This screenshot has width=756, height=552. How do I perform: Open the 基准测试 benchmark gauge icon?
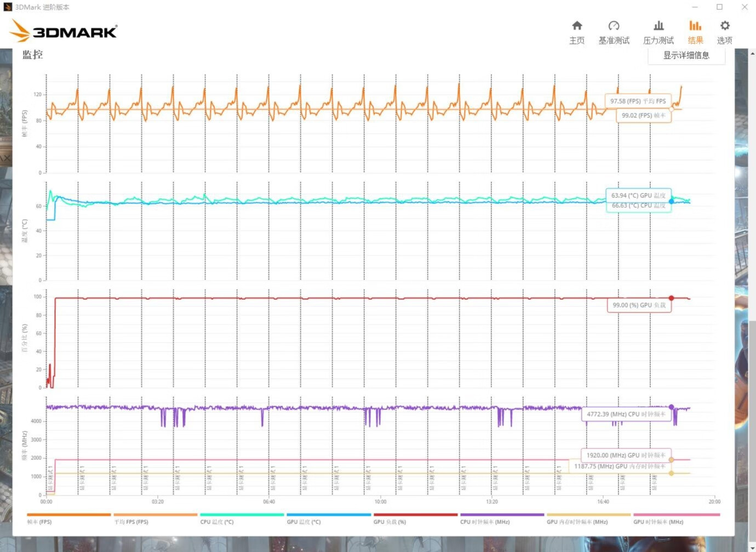(614, 26)
